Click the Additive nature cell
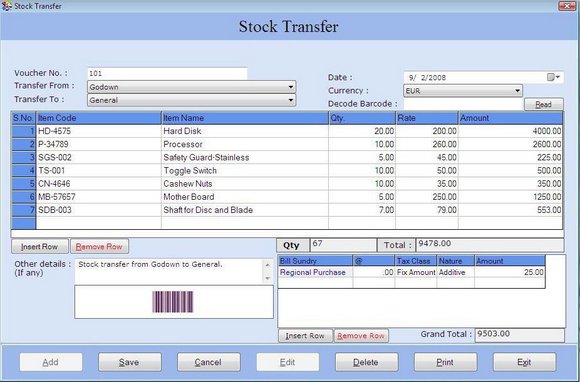Image resolution: width=580 pixels, height=382 pixels. point(456,272)
